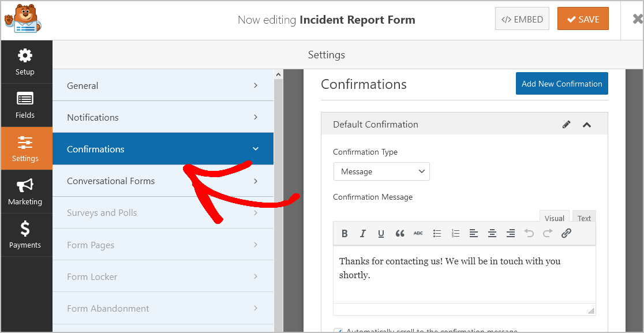Insert a link with the chain icon

(x=566, y=234)
